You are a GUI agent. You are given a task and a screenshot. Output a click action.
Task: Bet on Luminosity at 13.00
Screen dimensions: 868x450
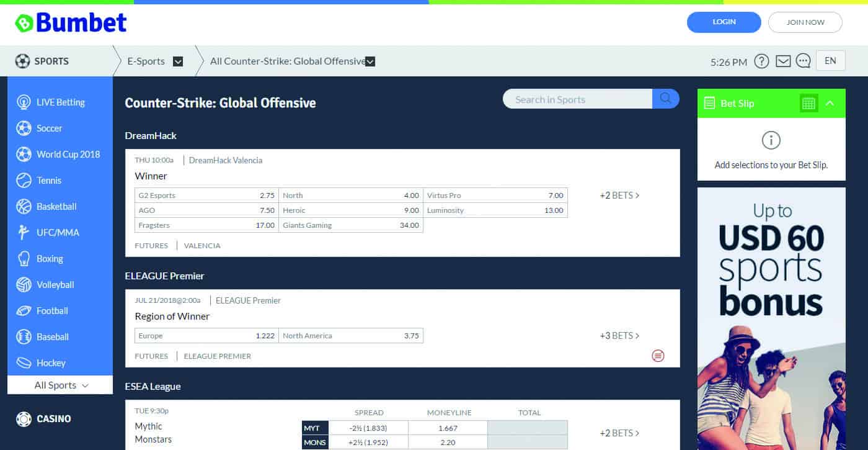point(495,210)
